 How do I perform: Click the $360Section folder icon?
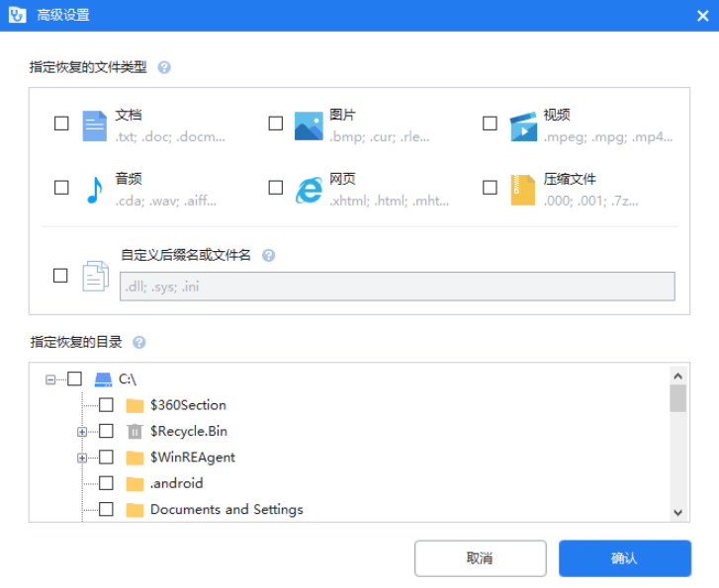coord(135,405)
